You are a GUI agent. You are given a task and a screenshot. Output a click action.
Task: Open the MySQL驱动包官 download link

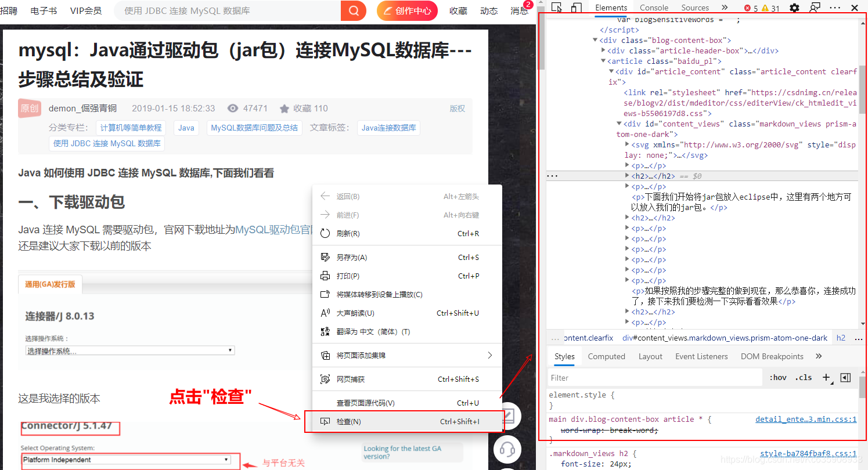(x=273, y=230)
